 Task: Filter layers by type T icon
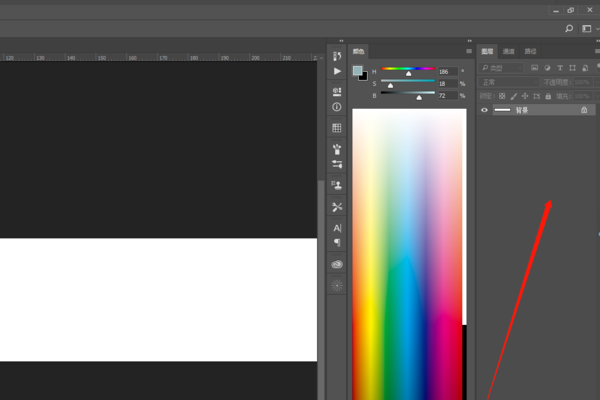560,68
